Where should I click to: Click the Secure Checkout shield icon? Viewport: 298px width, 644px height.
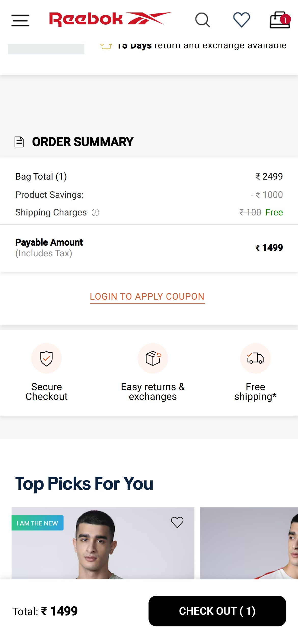46,358
